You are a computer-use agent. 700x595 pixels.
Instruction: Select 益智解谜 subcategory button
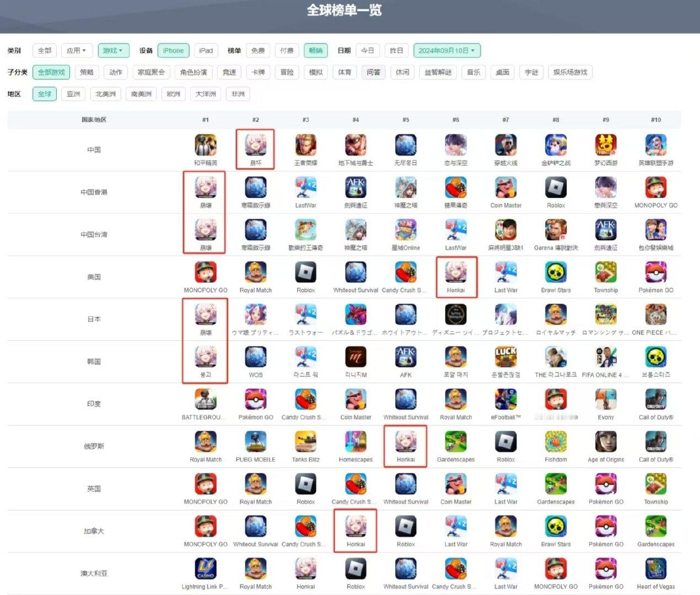(438, 72)
